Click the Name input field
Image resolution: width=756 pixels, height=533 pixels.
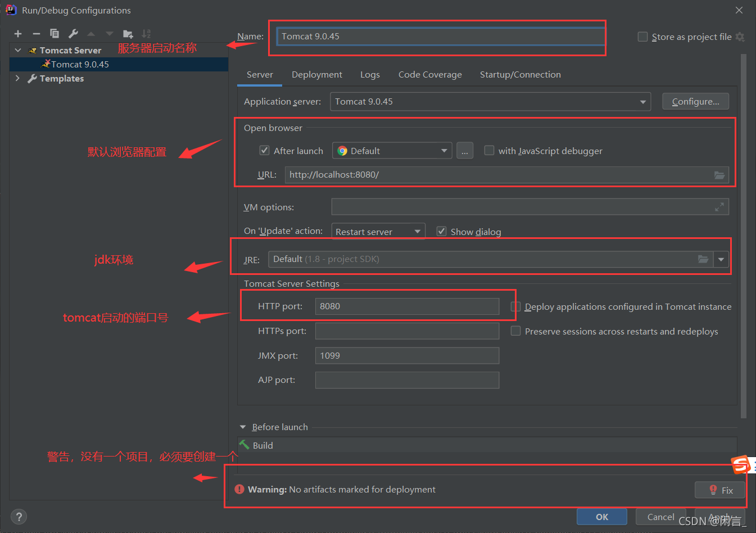[x=441, y=37]
